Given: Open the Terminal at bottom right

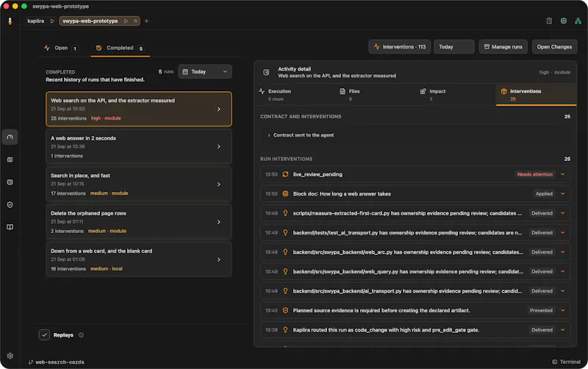Looking at the screenshot, I should 566,362.
